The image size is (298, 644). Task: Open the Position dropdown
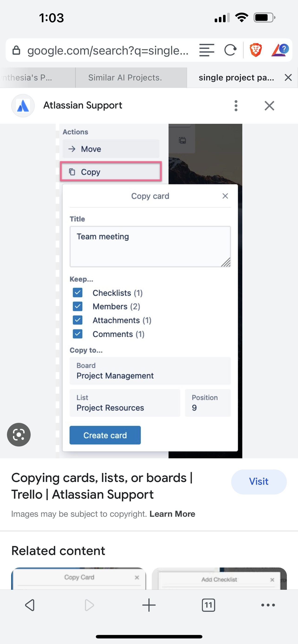click(x=208, y=403)
